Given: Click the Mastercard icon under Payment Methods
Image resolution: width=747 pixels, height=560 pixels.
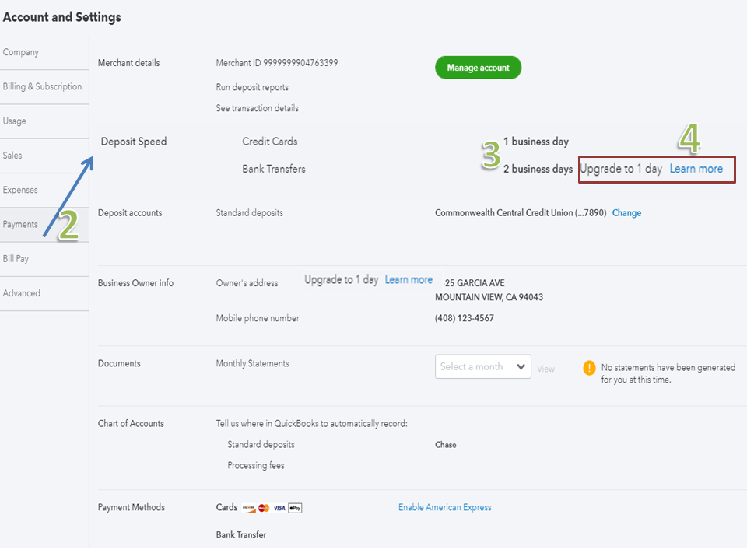Looking at the screenshot, I should [264, 508].
